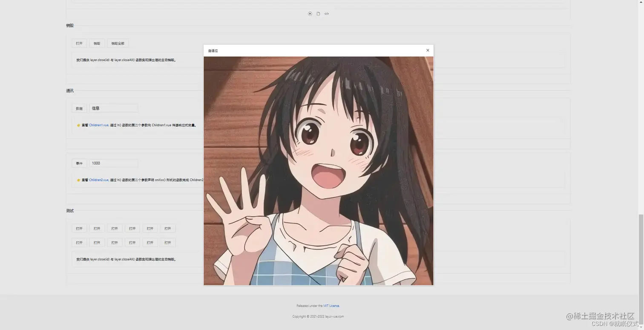Show source with the code brackets icon
644x330 pixels.
pos(327,14)
